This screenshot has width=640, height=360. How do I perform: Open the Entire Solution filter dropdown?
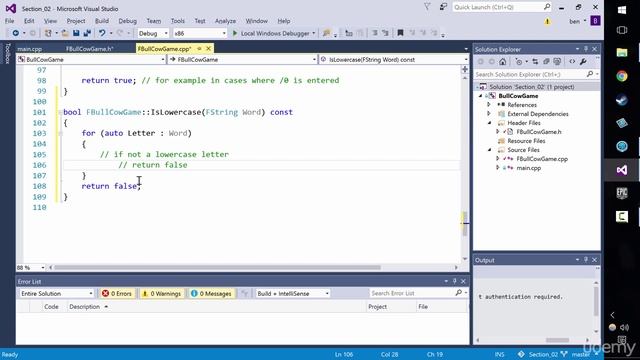56,293
